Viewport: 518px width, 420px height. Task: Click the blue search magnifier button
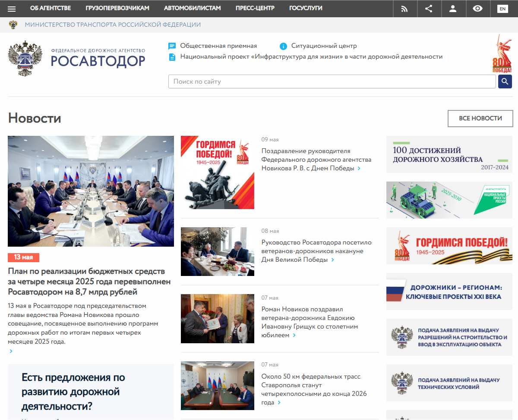505,81
